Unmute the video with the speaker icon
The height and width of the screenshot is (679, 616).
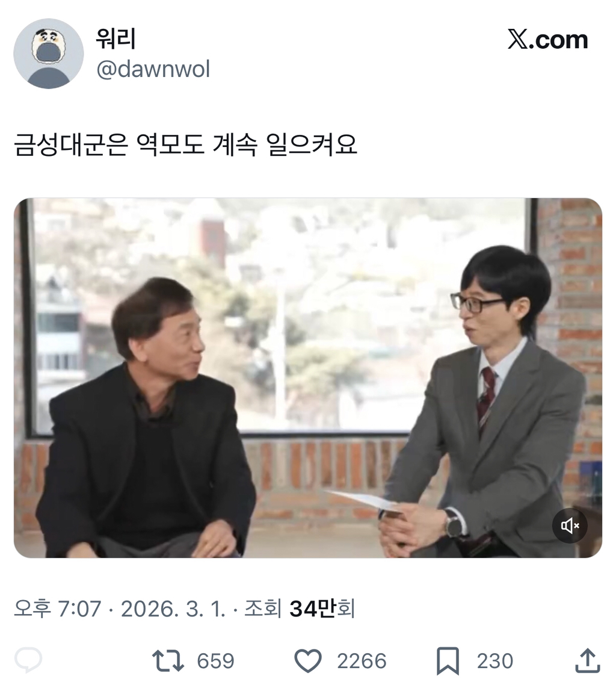coord(569,526)
